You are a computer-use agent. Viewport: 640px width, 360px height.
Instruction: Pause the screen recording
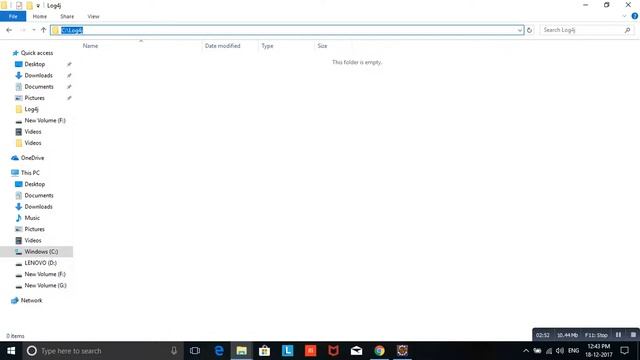coord(618,335)
